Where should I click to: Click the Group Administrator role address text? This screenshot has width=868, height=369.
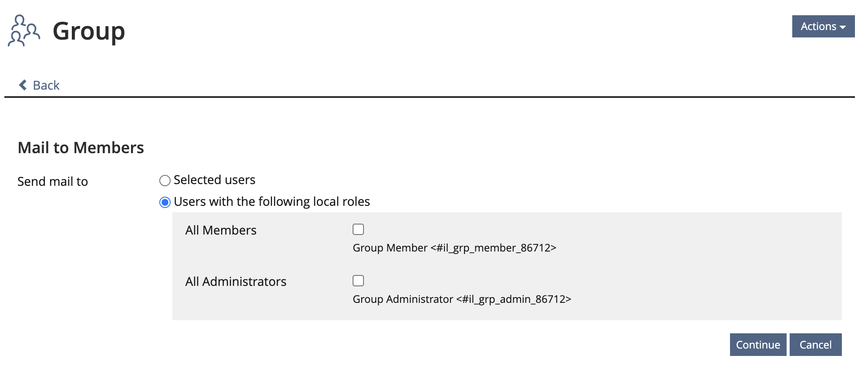coord(461,299)
